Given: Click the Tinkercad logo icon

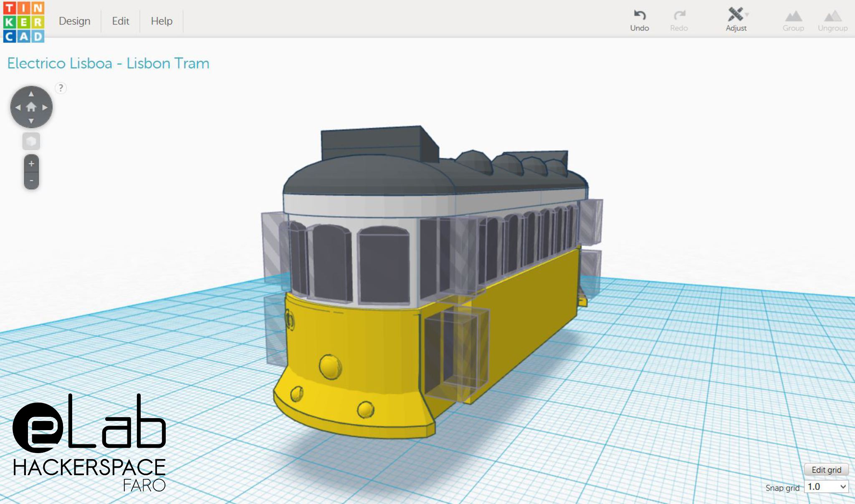Looking at the screenshot, I should pyautogui.click(x=23, y=22).
